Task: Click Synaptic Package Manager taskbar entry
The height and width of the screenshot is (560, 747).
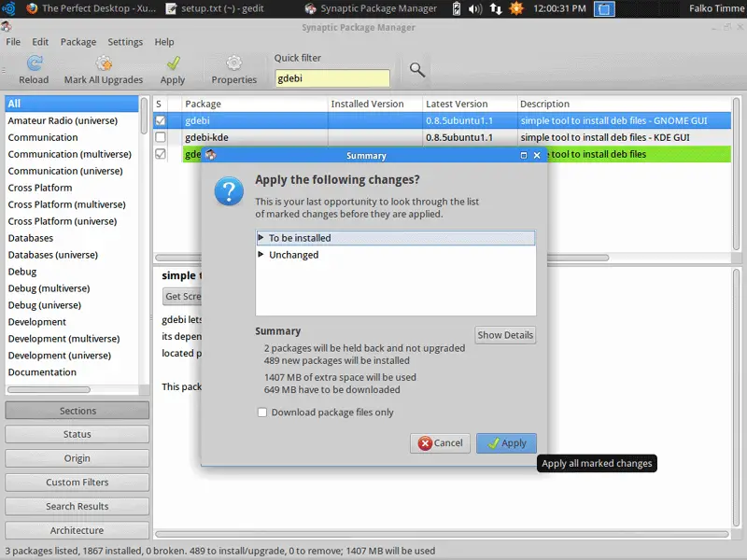Action: (x=371, y=8)
